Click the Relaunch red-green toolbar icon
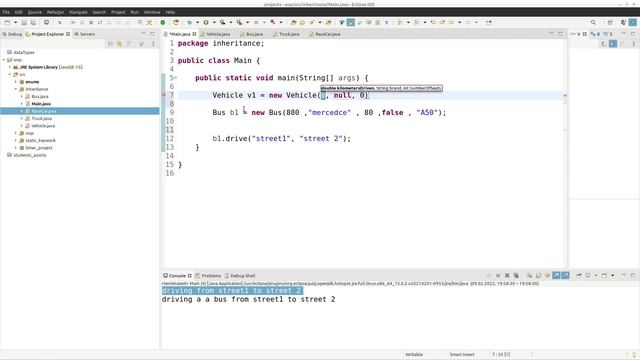The image size is (640, 360). [x=176, y=22]
